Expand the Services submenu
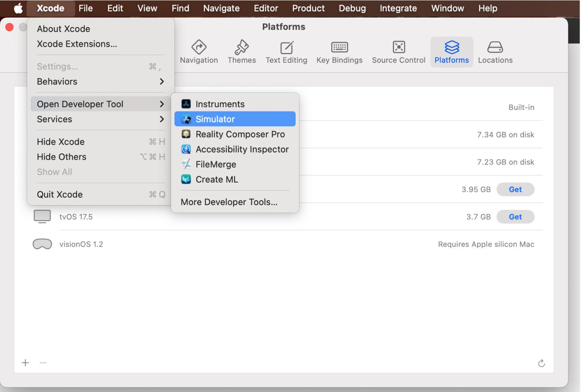The height and width of the screenshot is (392, 581). click(x=100, y=119)
